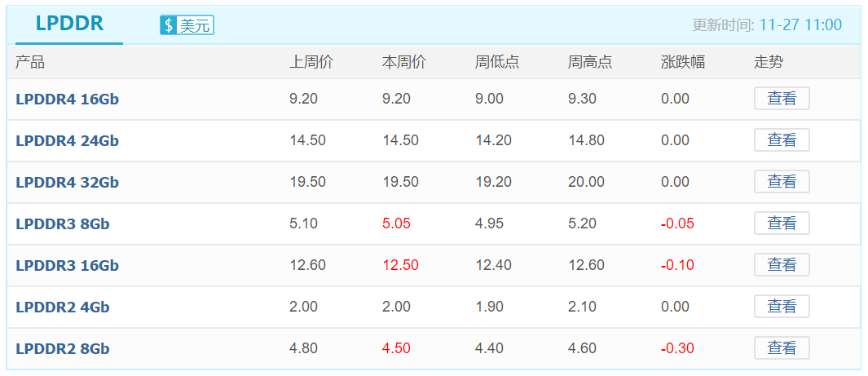Open the LPDDR2 4Gb product link
This screenshot has width=868, height=376.
click(63, 307)
